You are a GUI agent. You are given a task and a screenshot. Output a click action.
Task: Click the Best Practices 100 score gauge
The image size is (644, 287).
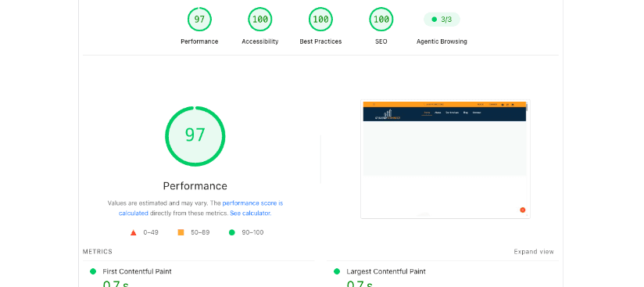tap(320, 20)
